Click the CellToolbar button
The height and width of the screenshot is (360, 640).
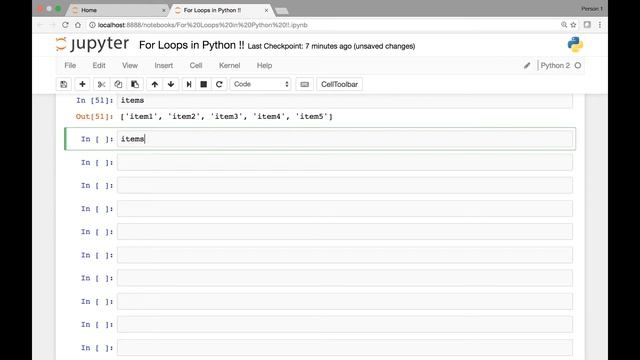click(339, 84)
